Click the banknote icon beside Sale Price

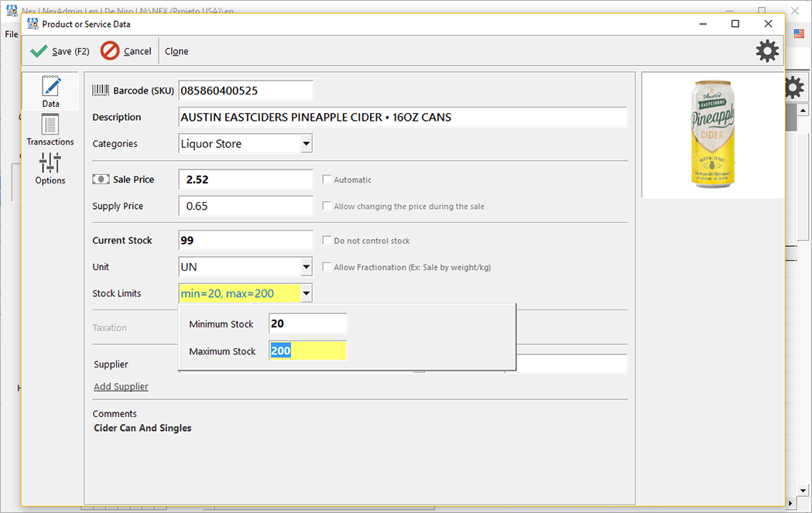(x=101, y=179)
